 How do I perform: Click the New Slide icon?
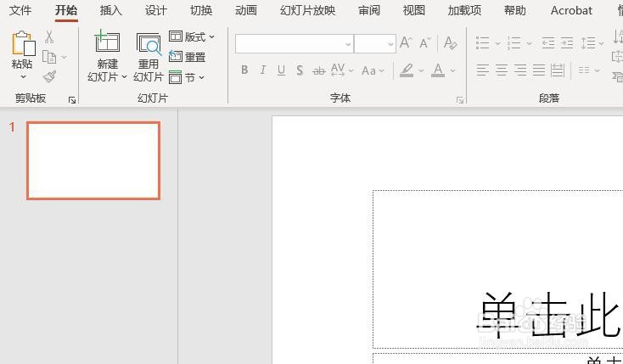tap(107, 42)
